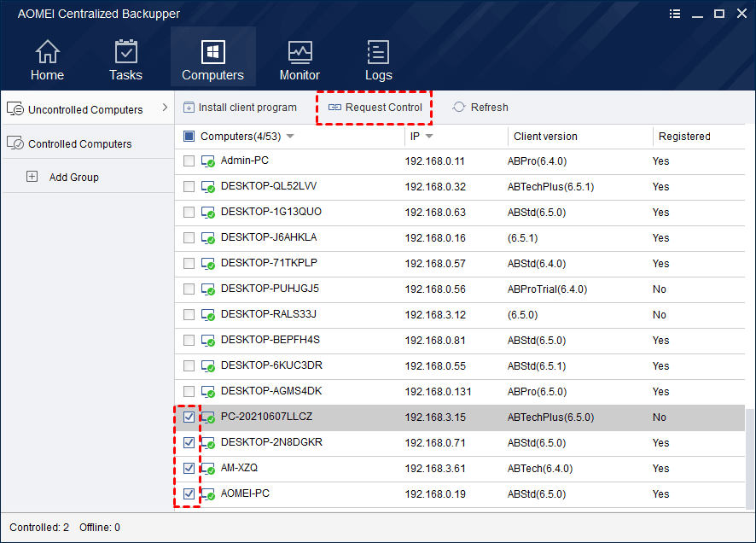The height and width of the screenshot is (543, 756).
Task: Click the Controlled: 2 status text
Action: (x=39, y=528)
